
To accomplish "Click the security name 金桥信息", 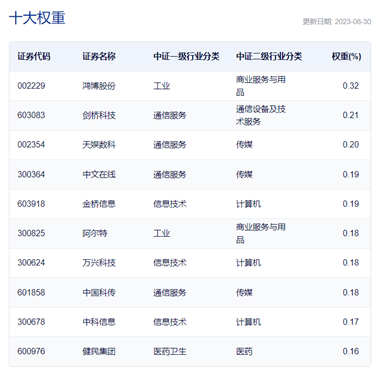I will (99, 204).
